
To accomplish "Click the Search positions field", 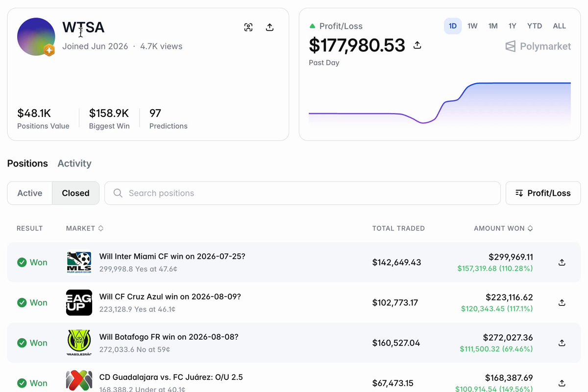I will click(302, 193).
